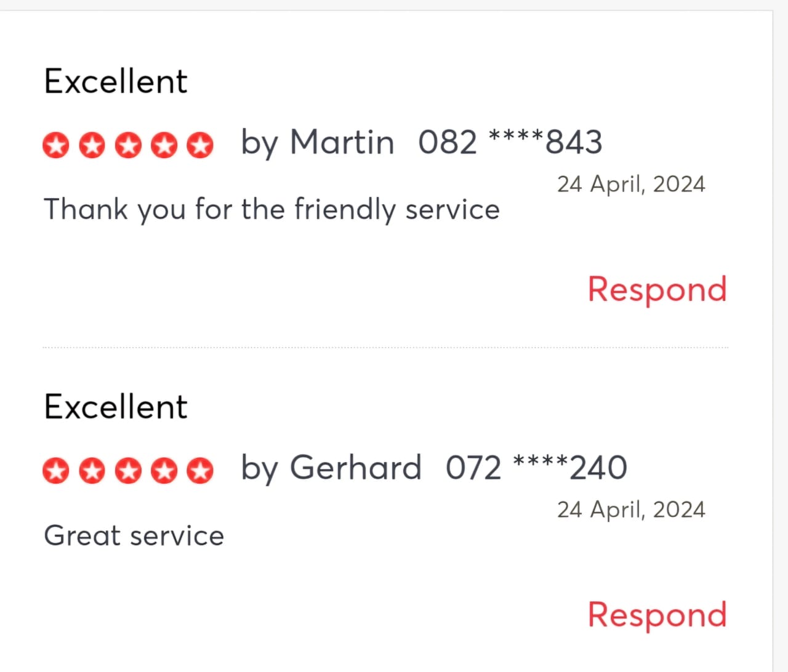
Task: Click the masked phone number ending 843
Action: pos(510,142)
